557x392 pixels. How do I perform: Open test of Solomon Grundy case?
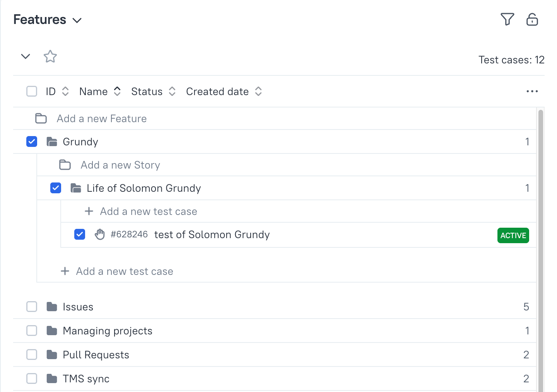(212, 235)
